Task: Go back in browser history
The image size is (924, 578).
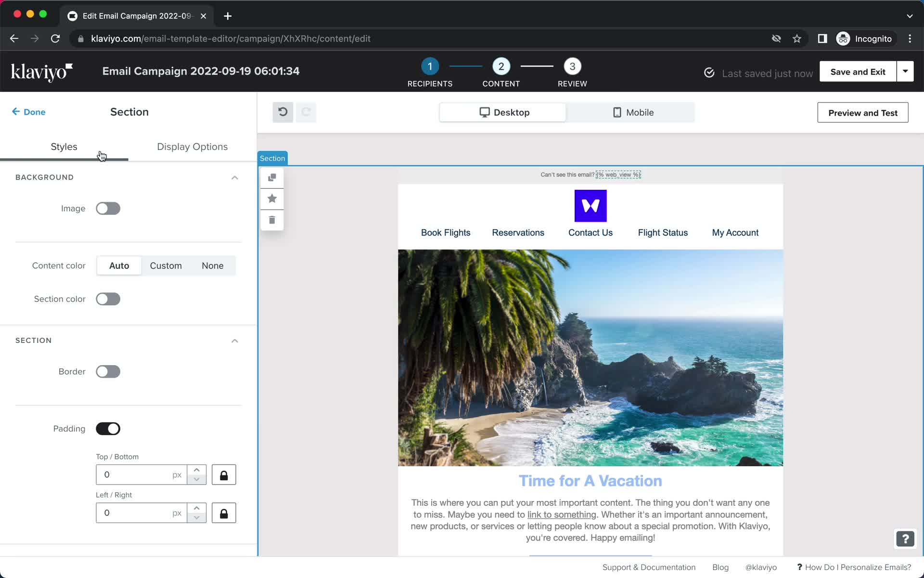Action: [x=14, y=39]
